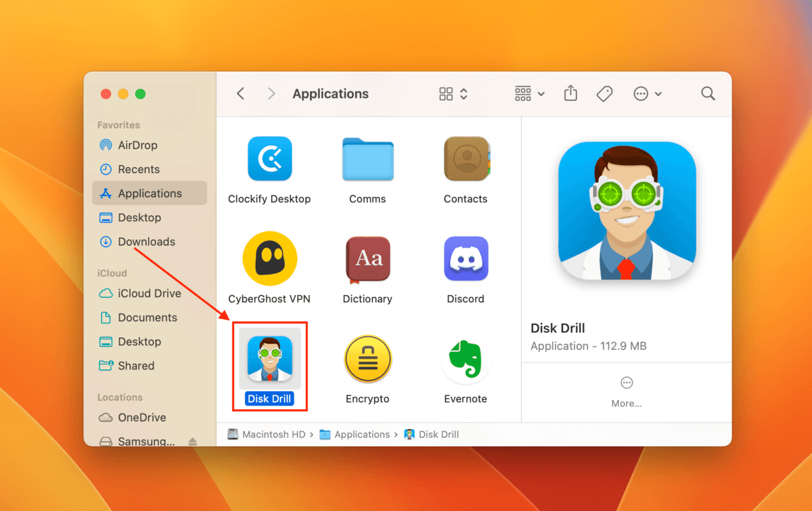
Task: Select the Evernote app icon
Action: click(466, 359)
